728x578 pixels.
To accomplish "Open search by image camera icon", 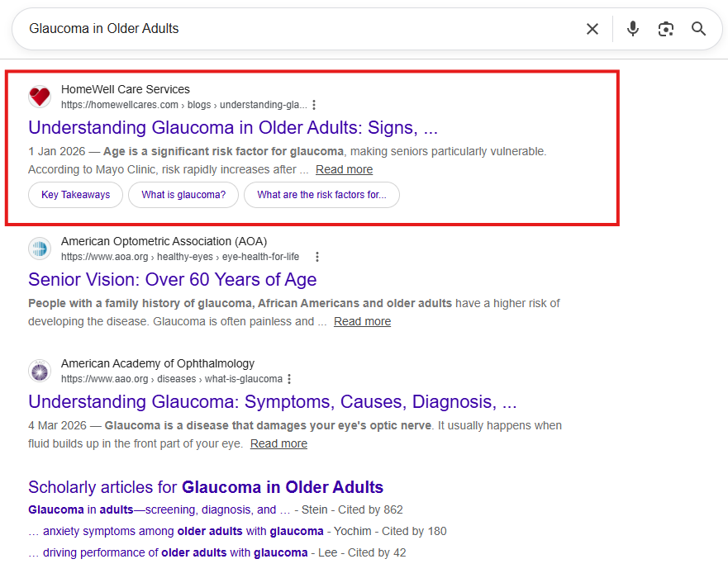I will point(666,29).
